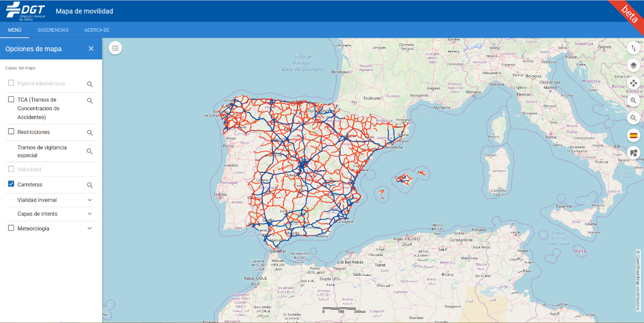Open the list legend button on map
Image resolution: width=644 pixels, height=323 pixels.
coord(115,48)
